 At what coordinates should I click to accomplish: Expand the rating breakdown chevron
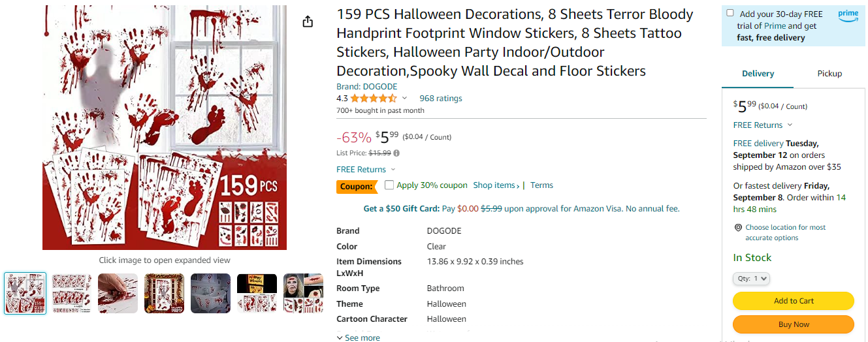point(404,99)
